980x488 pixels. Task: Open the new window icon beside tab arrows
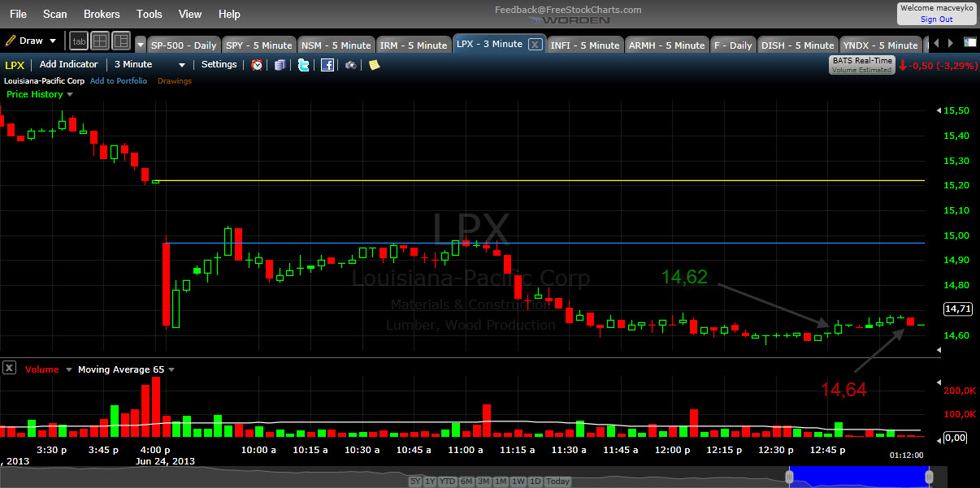[x=970, y=42]
